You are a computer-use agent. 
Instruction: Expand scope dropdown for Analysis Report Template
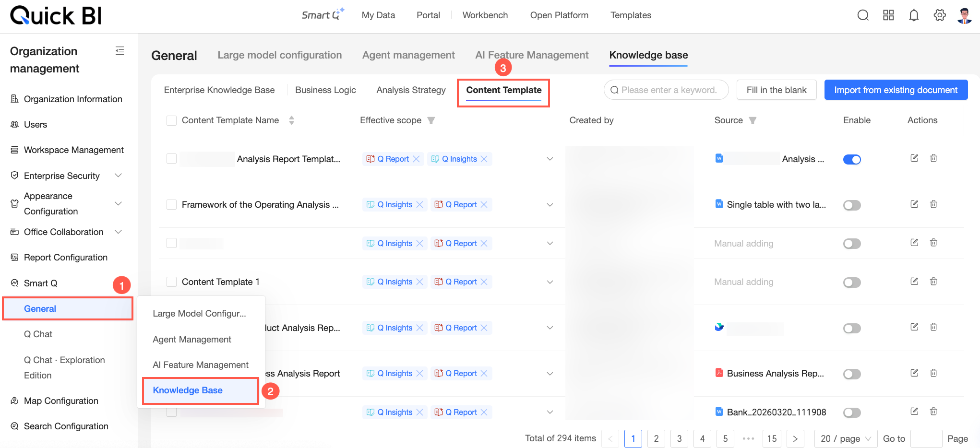point(550,159)
